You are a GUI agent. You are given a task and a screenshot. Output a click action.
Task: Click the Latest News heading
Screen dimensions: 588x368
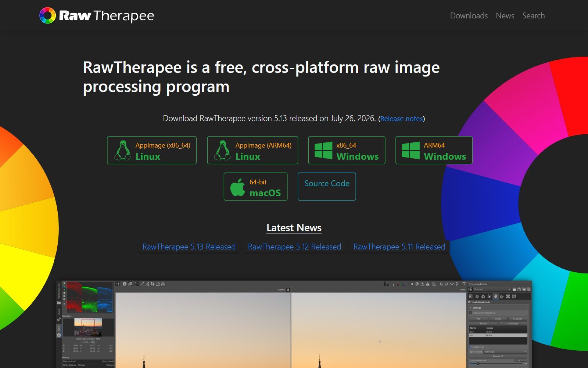click(x=294, y=228)
